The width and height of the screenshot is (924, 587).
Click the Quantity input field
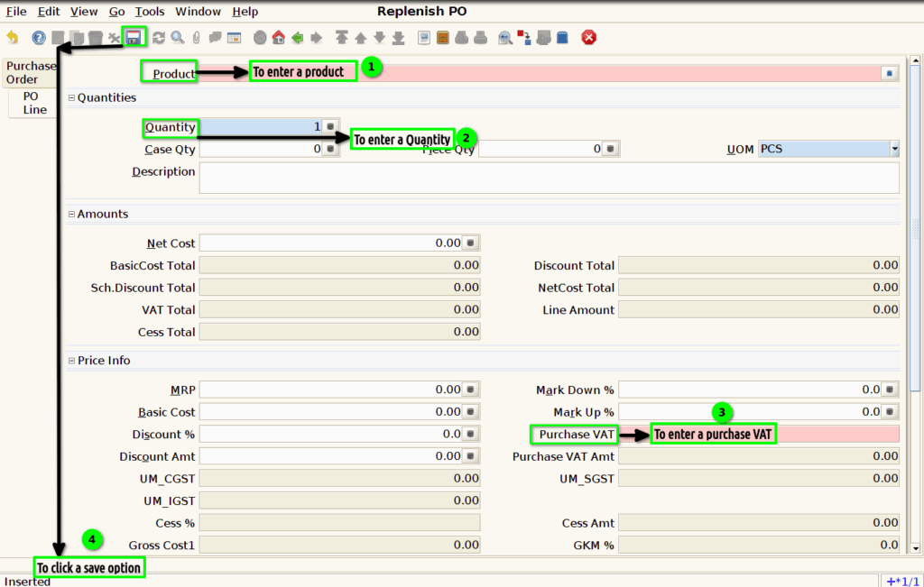[x=261, y=126]
